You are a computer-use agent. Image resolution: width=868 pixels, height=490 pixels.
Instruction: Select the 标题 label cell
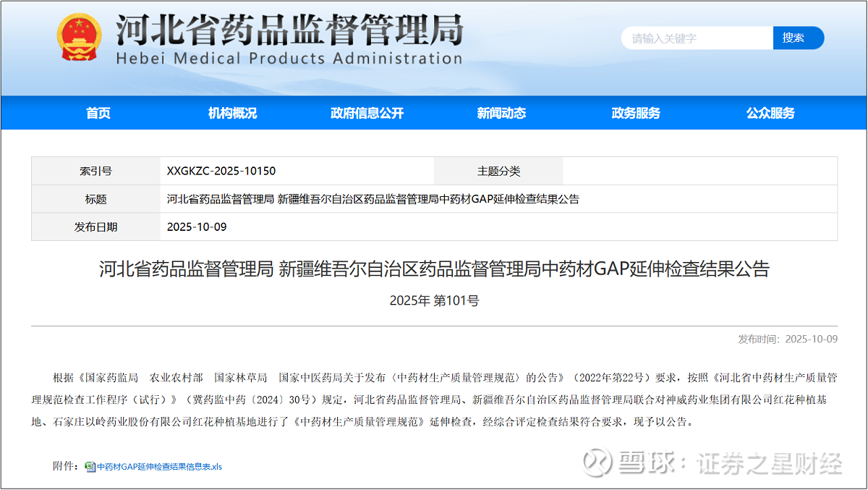[95, 199]
